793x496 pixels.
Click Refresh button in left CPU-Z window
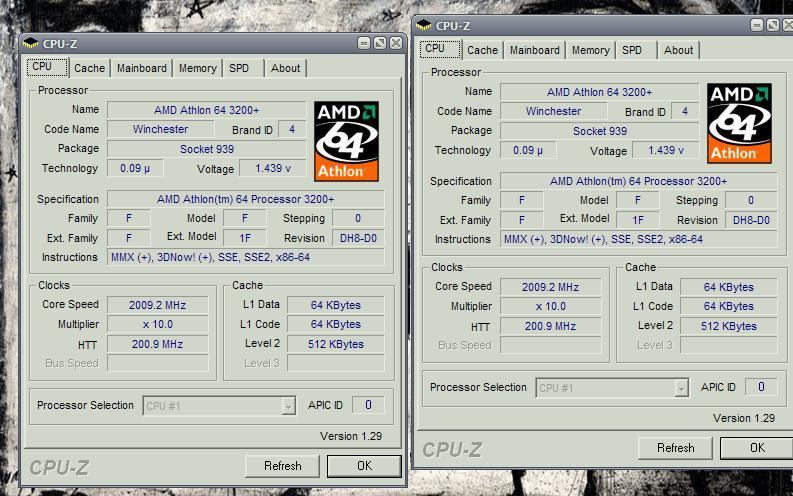pyautogui.click(x=282, y=466)
